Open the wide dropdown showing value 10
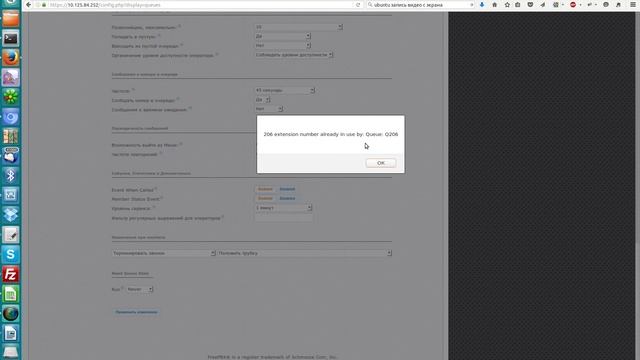The width and height of the screenshot is (640, 360). [x=299, y=27]
